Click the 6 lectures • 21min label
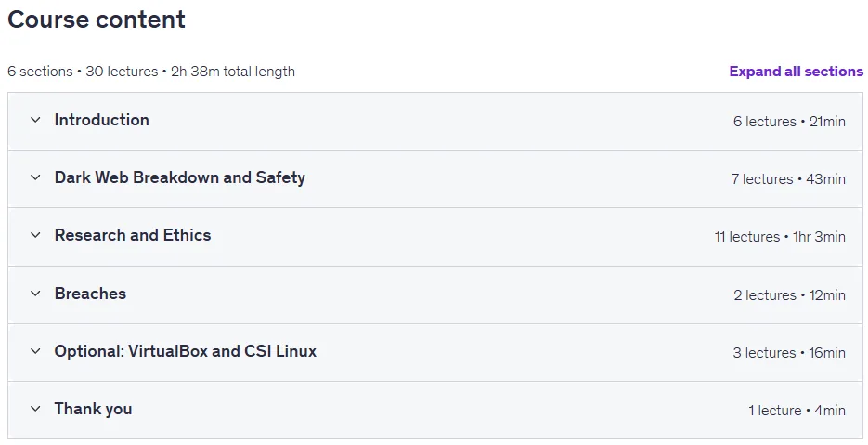The image size is (868, 445). (x=789, y=122)
